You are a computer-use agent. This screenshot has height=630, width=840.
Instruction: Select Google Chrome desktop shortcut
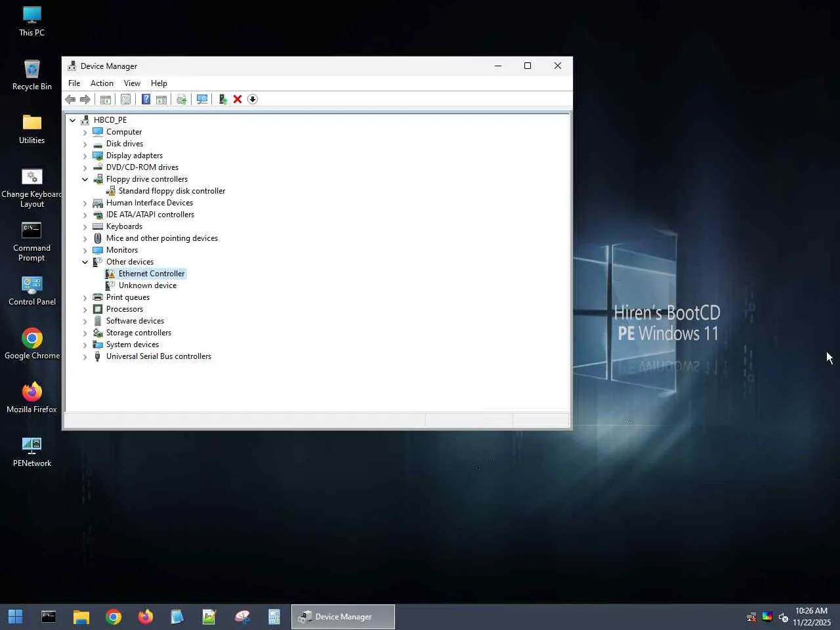31,344
